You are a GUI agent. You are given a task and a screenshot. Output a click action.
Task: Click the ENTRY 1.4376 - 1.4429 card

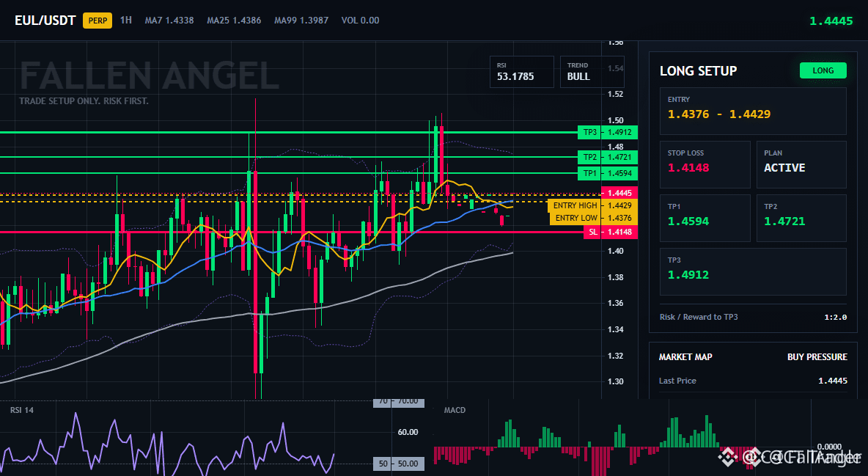(x=753, y=111)
